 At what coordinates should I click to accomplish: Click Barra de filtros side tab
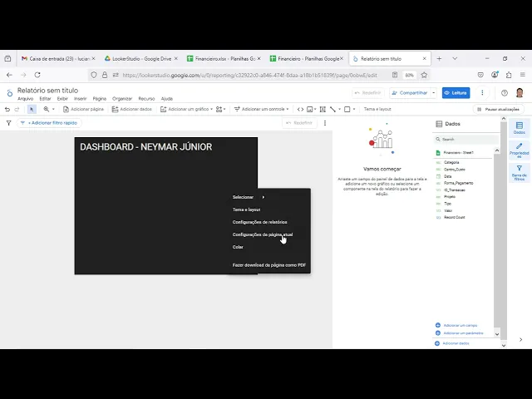pos(519,173)
